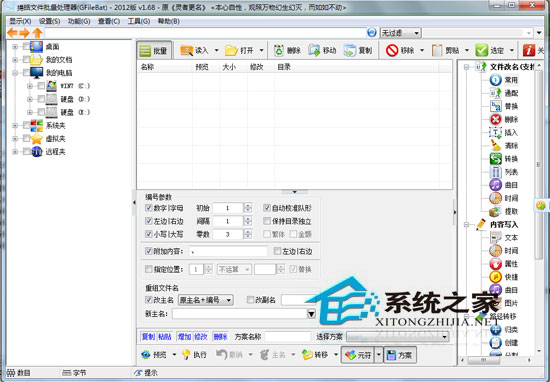Select 常用 in the 文件改名 tree
This screenshot has width=550, height=382.
click(503, 80)
